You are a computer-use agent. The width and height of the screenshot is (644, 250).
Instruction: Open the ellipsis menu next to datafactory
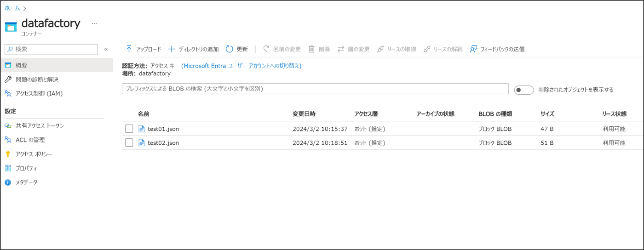tap(94, 23)
